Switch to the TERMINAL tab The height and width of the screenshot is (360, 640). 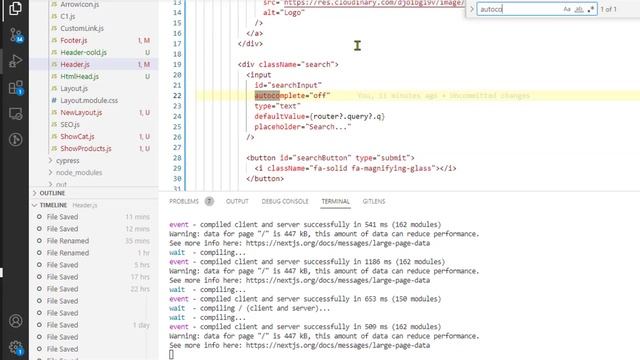tap(336, 201)
